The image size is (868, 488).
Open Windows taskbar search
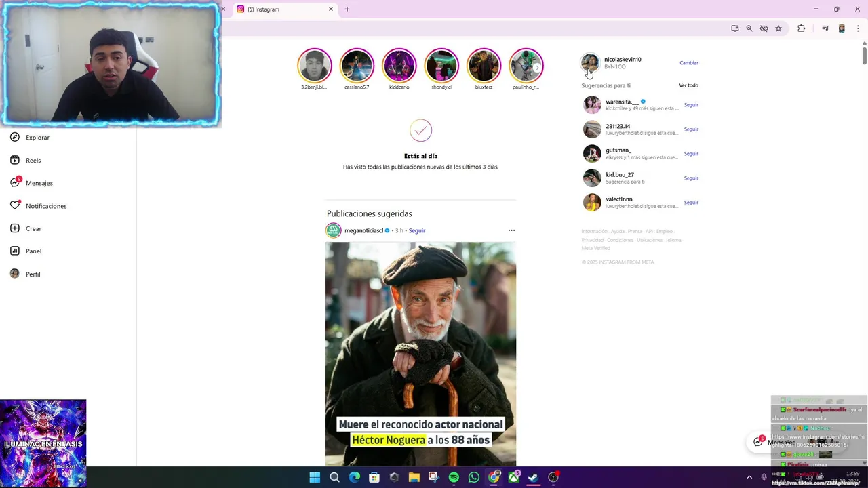[334, 477]
